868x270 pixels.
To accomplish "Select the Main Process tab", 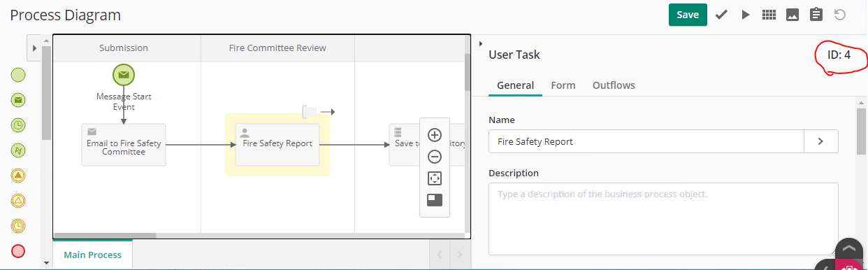I will coord(92,255).
